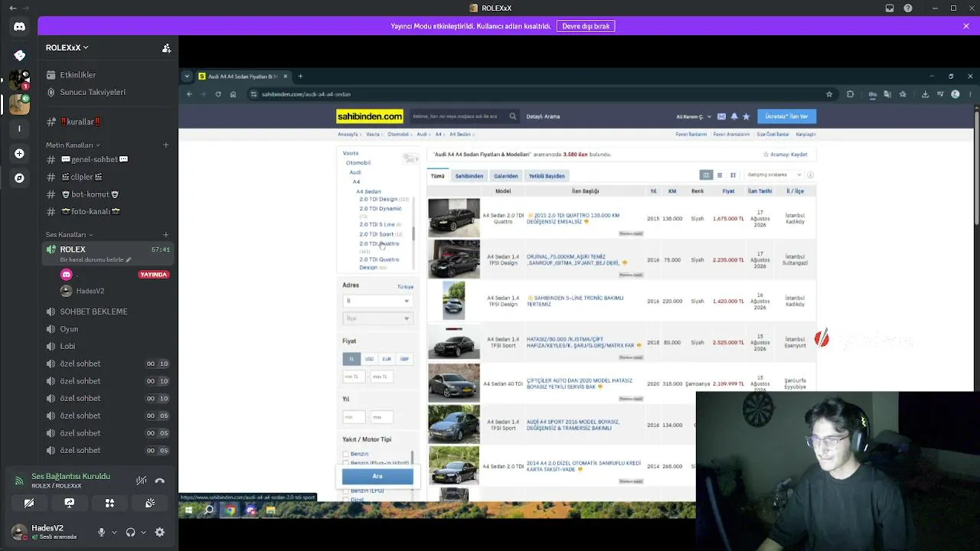Open browser extensions puzzle icon

[x=851, y=94]
